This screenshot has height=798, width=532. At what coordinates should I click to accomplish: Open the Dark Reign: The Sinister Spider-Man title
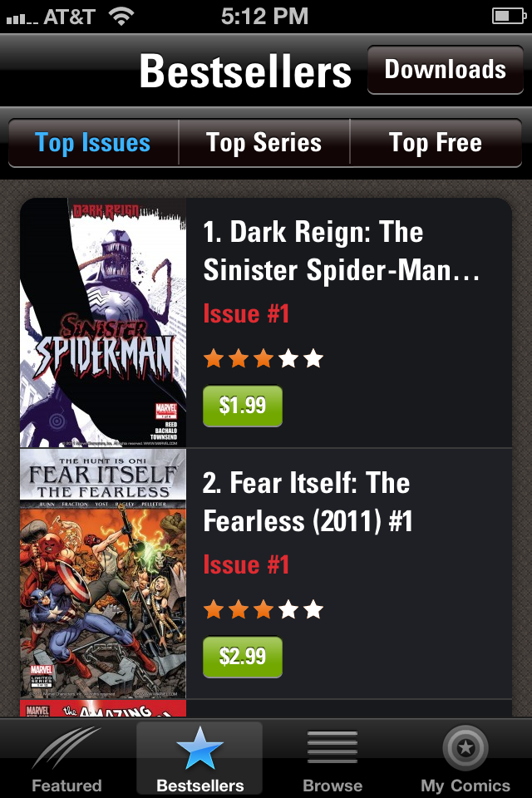[341, 251]
